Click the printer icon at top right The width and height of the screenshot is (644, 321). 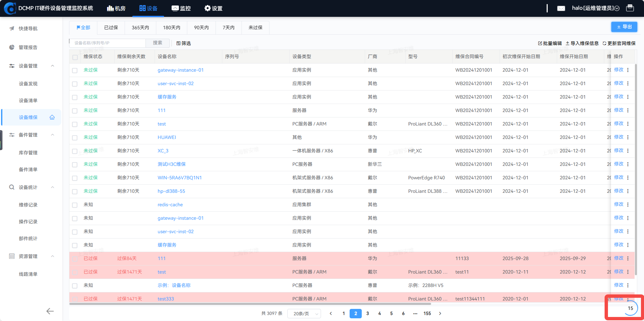coord(630,8)
